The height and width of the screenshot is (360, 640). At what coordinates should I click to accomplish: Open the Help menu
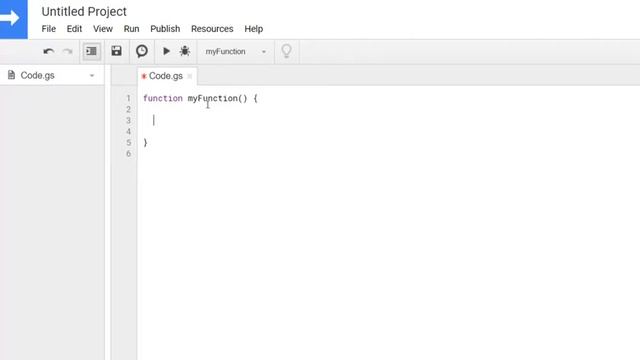point(254,29)
